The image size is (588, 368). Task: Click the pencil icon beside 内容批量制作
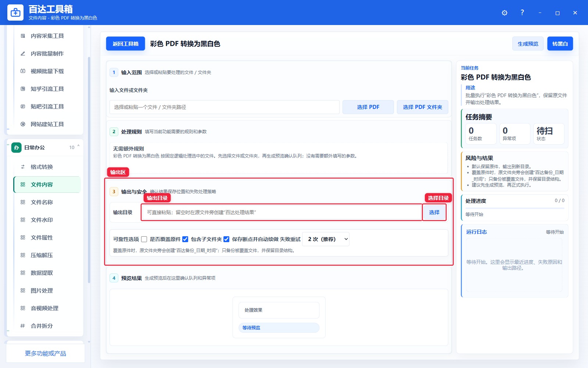pyautogui.click(x=23, y=54)
